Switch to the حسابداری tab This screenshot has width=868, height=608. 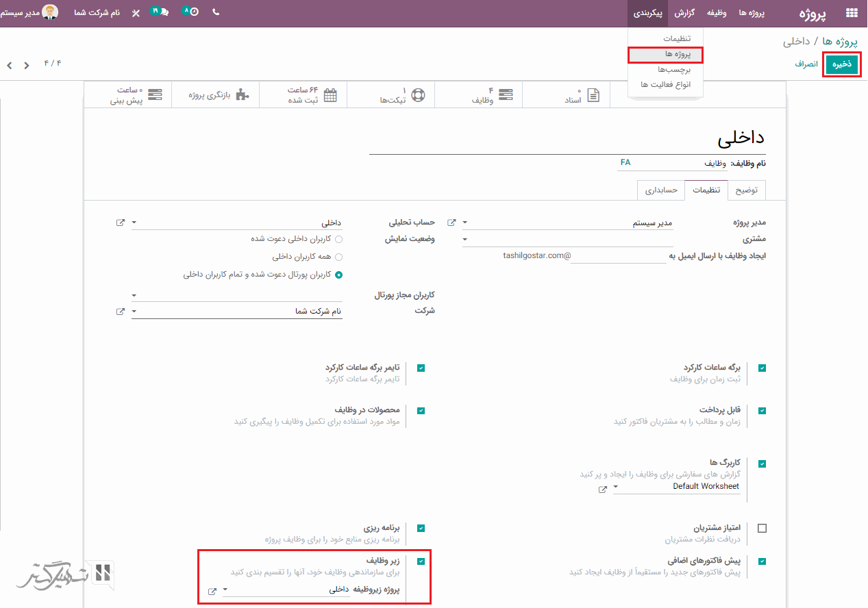[x=661, y=190]
